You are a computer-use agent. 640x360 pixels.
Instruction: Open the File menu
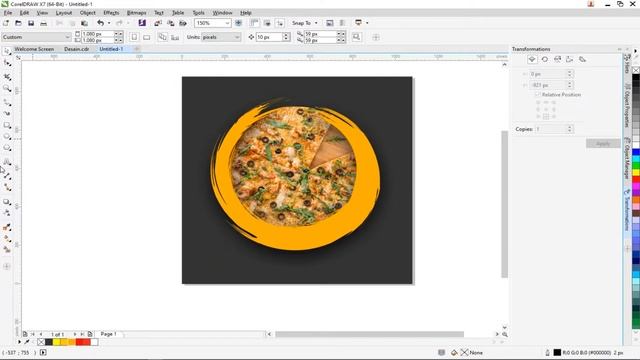(8, 13)
